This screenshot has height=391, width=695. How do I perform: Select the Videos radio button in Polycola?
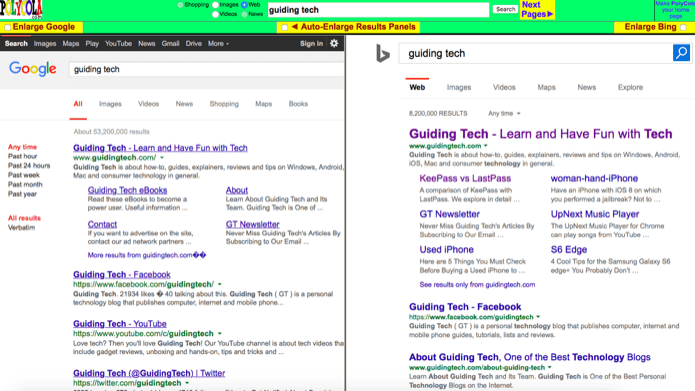[x=215, y=14]
